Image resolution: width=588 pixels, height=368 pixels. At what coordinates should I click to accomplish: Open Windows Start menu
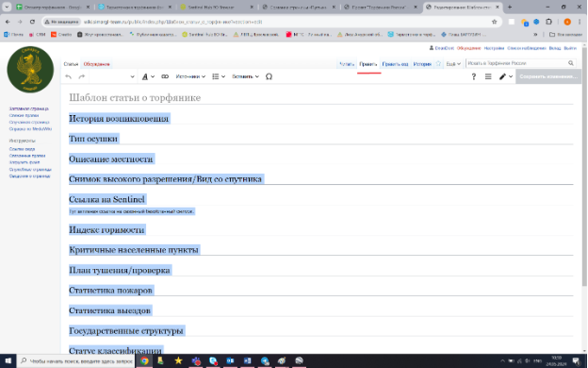point(8,360)
